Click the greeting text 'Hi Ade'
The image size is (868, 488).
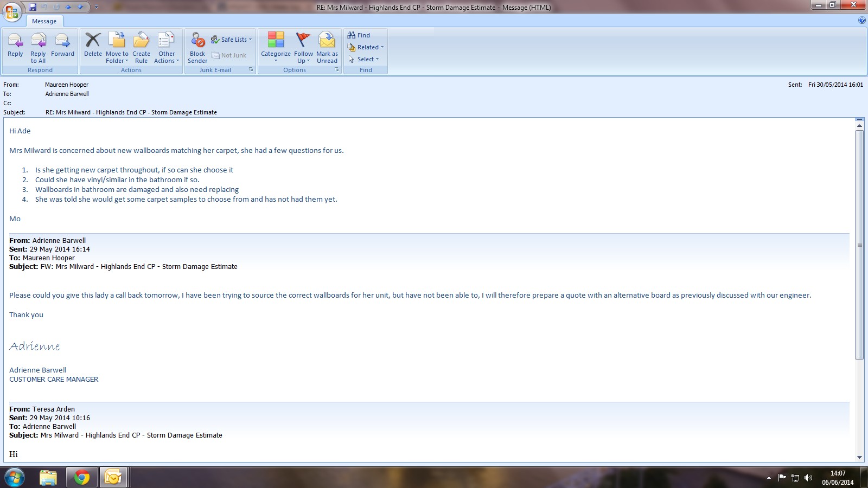tap(20, 131)
